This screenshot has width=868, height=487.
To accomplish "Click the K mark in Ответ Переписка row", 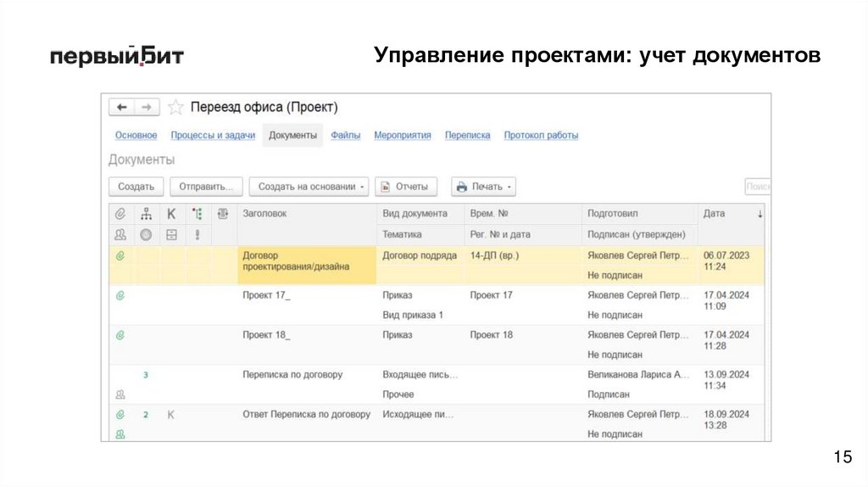I will pos(171,414).
